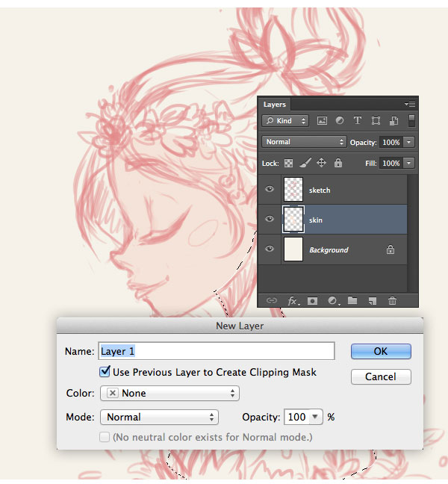Open the Fill percentage arrow

tap(409, 163)
